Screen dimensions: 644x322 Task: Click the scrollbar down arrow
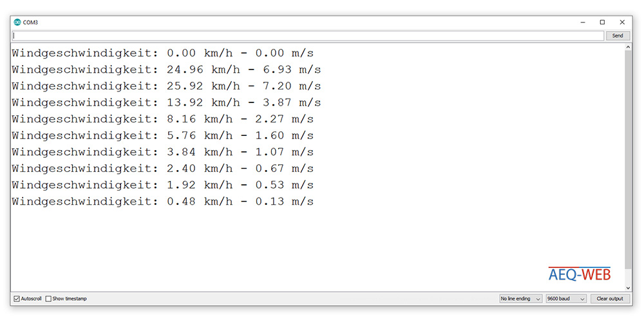point(628,288)
